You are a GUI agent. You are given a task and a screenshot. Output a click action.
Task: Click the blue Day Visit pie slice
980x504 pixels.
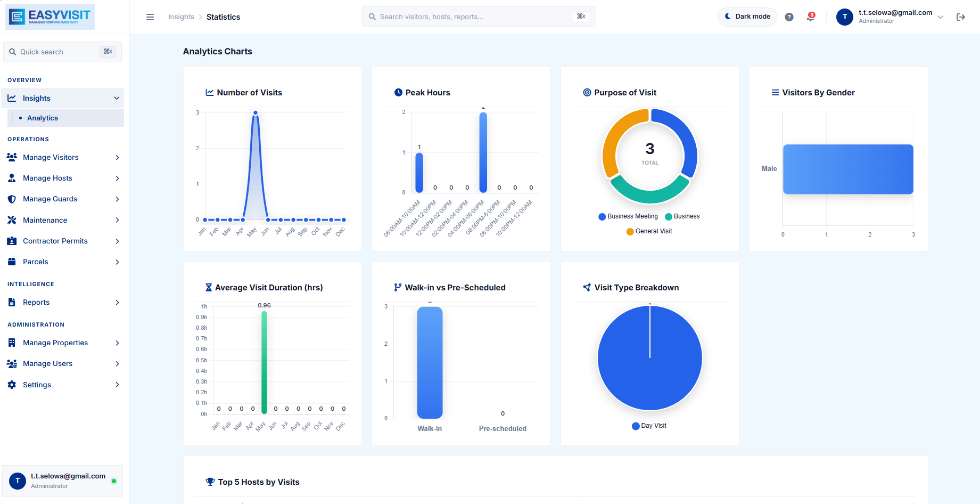coord(650,358)
